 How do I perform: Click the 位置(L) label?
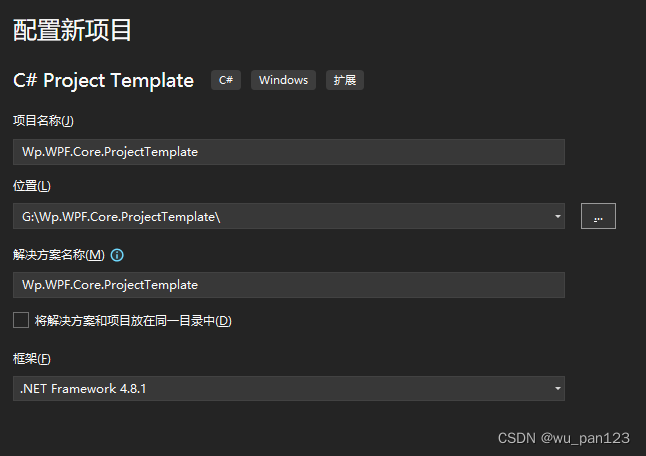tap(31, 186)
